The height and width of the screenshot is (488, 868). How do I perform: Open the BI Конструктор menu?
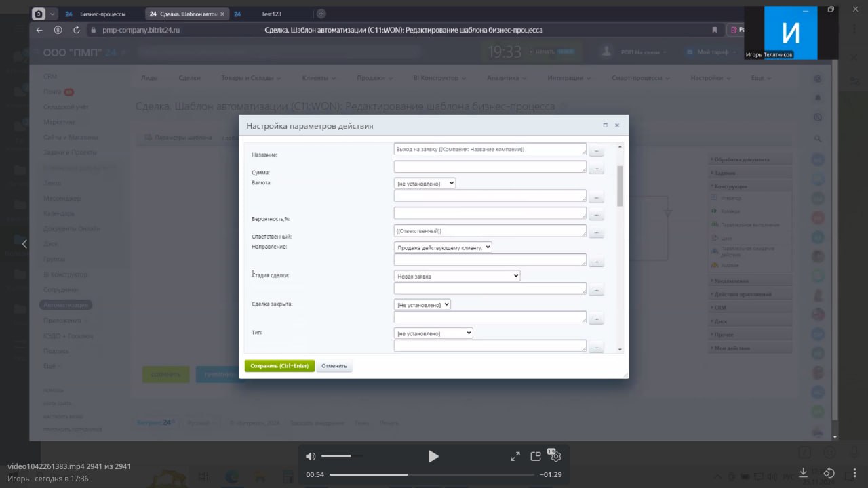[x=439, y=78]
